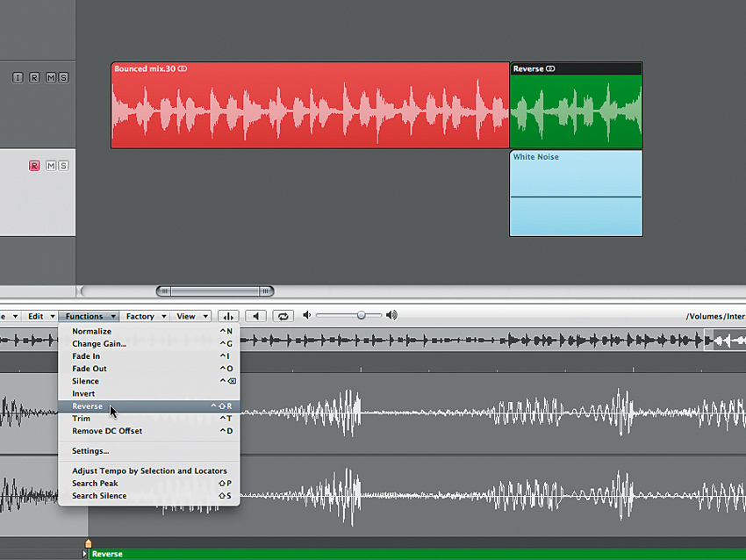Disable the red record button on second track

[34, 166]
